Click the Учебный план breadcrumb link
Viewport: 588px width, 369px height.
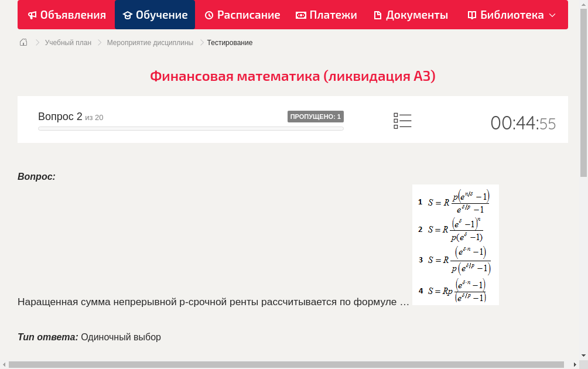(x=67, y=42)
